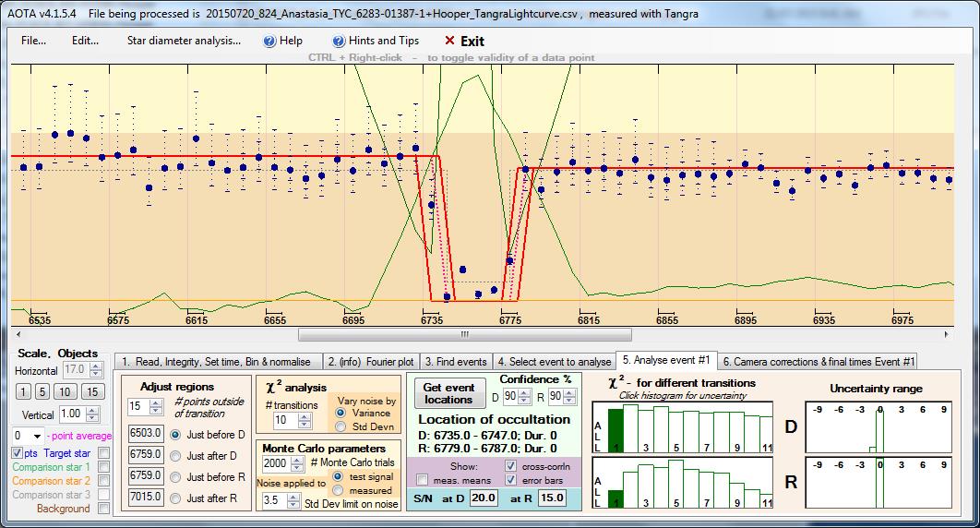Switch to tab 1 Read, Integrity, Set time
The width and height of the screenshot is (980, 528).
coord(218,362)
